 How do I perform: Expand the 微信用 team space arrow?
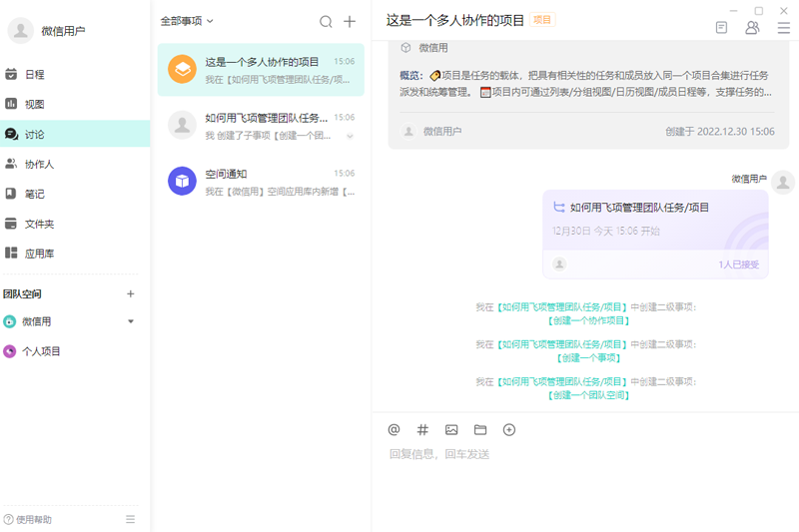[x=131, y=321]
